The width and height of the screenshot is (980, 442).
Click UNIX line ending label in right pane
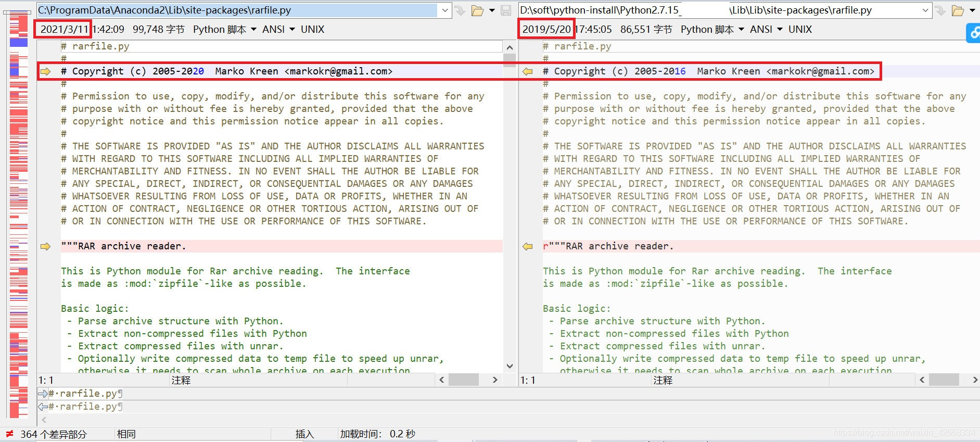click(800, 30)
